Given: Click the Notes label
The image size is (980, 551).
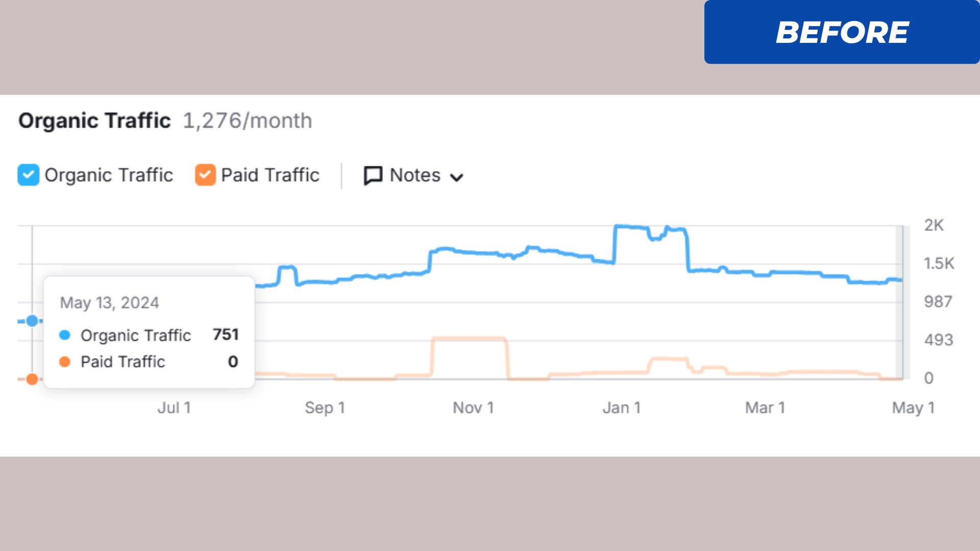Looking at the screenshot, I should tap(414, 175).
